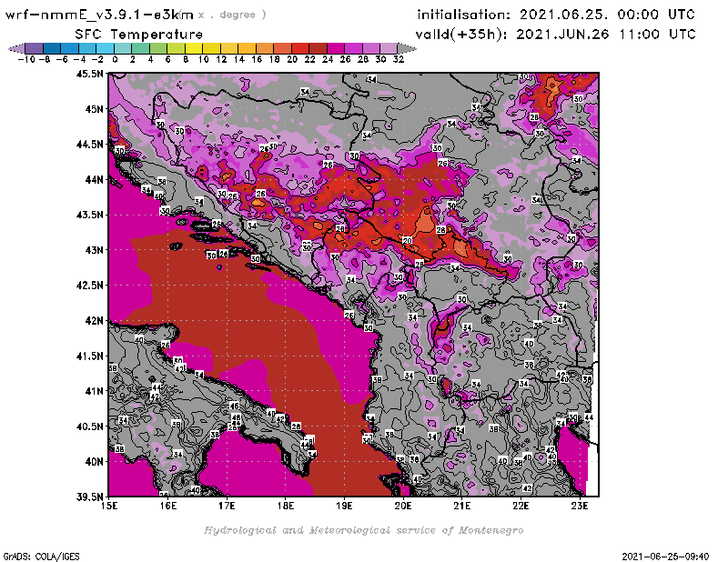
Task: Click the dark red swatch between 22 and 24
Action: pos(318,48)
